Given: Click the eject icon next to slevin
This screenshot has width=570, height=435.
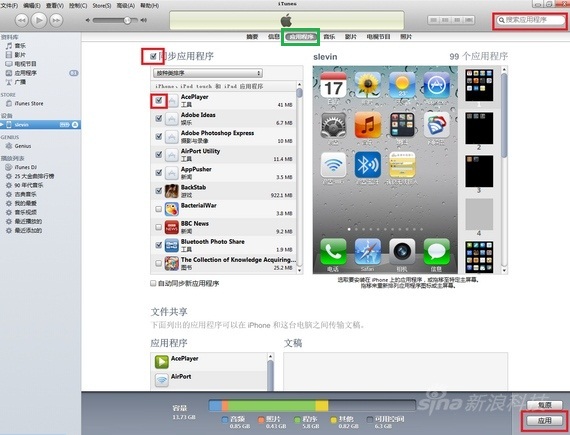Looking at the screenshot, I should 75,125.
